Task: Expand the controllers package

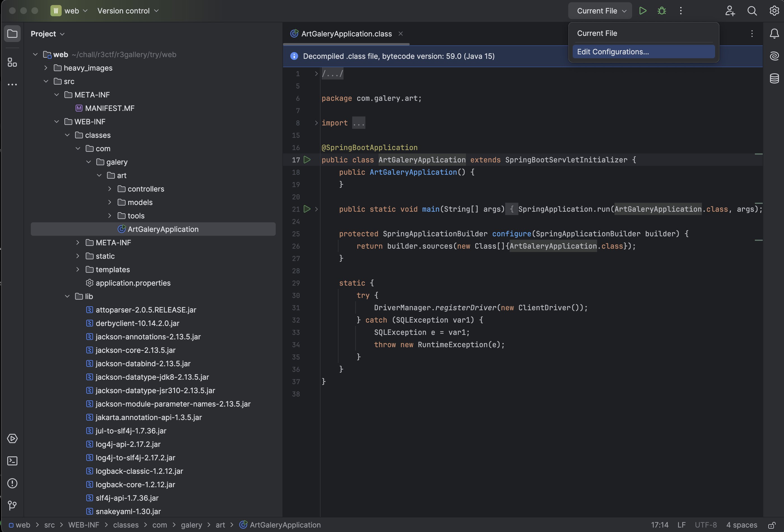Action: pos(110,189)
